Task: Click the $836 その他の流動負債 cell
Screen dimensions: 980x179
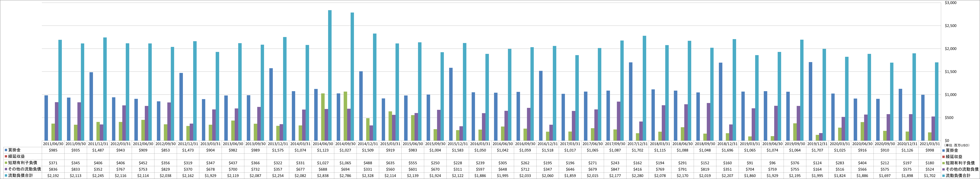Action: [53, 169]
